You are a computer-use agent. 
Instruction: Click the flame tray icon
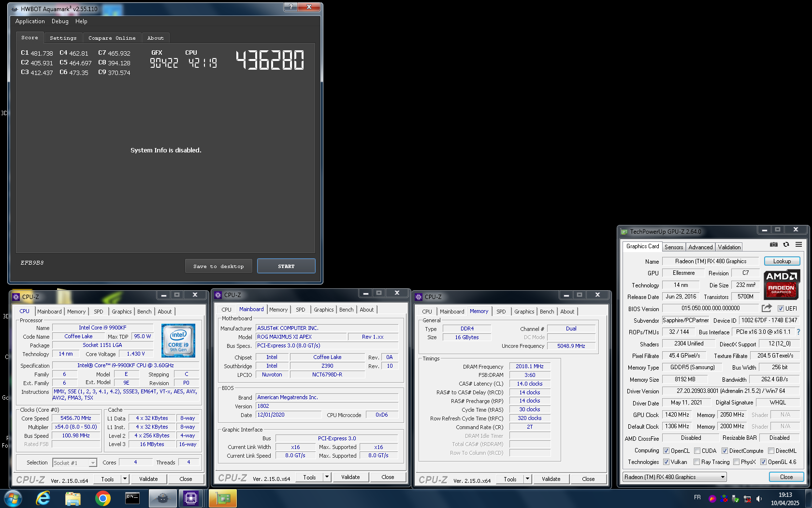click(x=712, y=498)
